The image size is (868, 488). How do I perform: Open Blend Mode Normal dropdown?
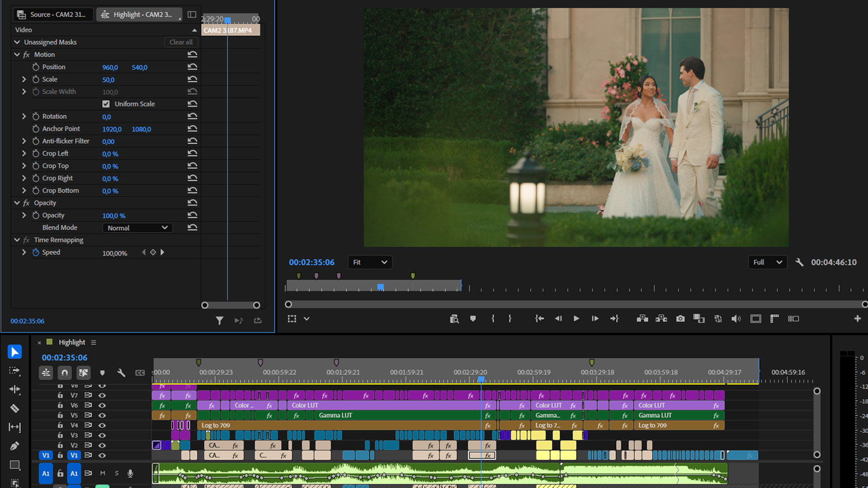(137, 228)
